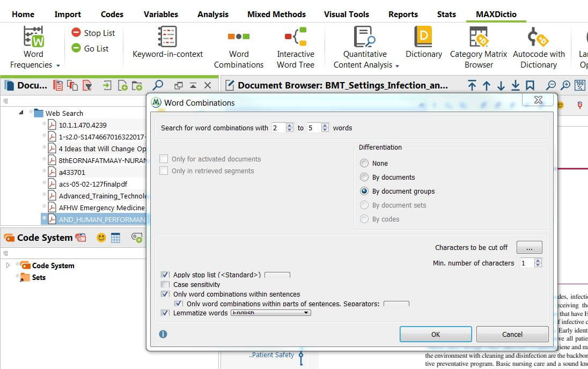
Task: Click the stop list name field
Action: [277, 275]
